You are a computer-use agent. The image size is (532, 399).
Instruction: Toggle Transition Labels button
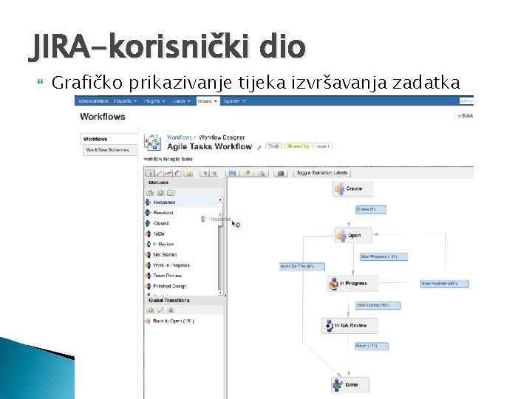click(321, 173)
